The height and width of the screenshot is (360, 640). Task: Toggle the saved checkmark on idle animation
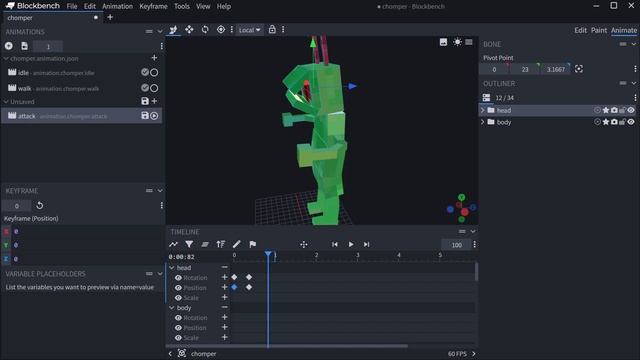pyautogui.click(x=144, y=72)
